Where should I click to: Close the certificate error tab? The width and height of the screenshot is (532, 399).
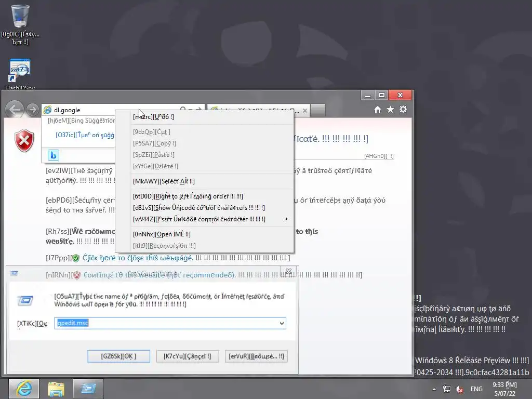pyautogui.click(x=305, y=111)
